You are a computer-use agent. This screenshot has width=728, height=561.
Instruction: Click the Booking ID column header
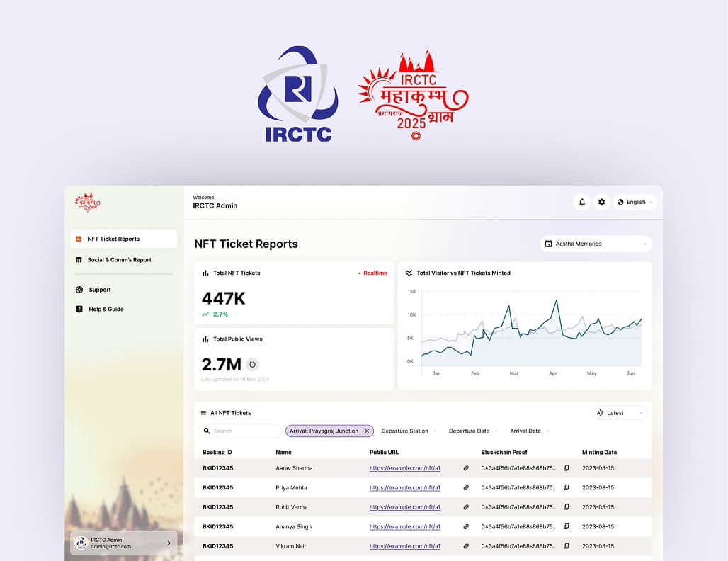coord(217,453)
